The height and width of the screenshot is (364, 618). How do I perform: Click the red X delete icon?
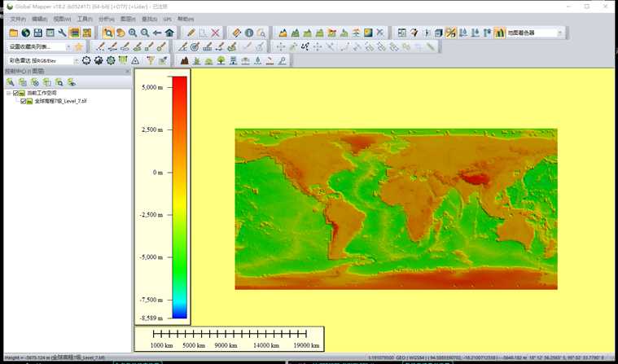(x=215, y=33)
